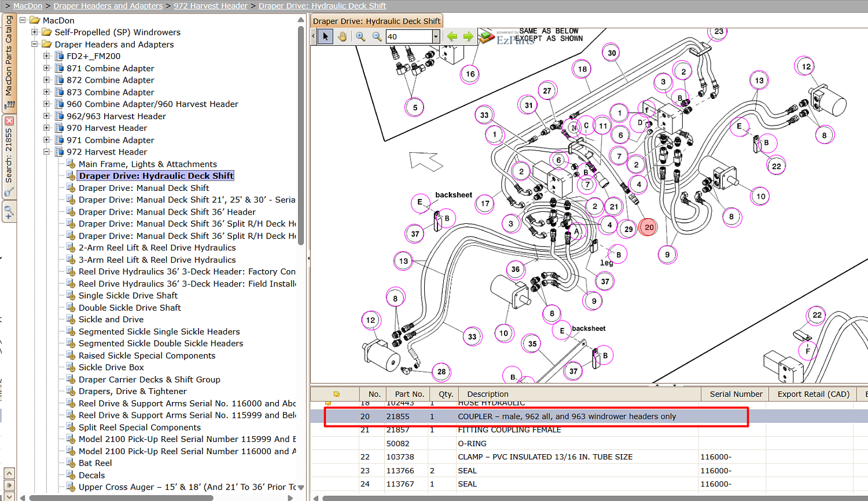Click the Bat Reel page icon
The image size is (868, 501).
[x=71, y=463]
